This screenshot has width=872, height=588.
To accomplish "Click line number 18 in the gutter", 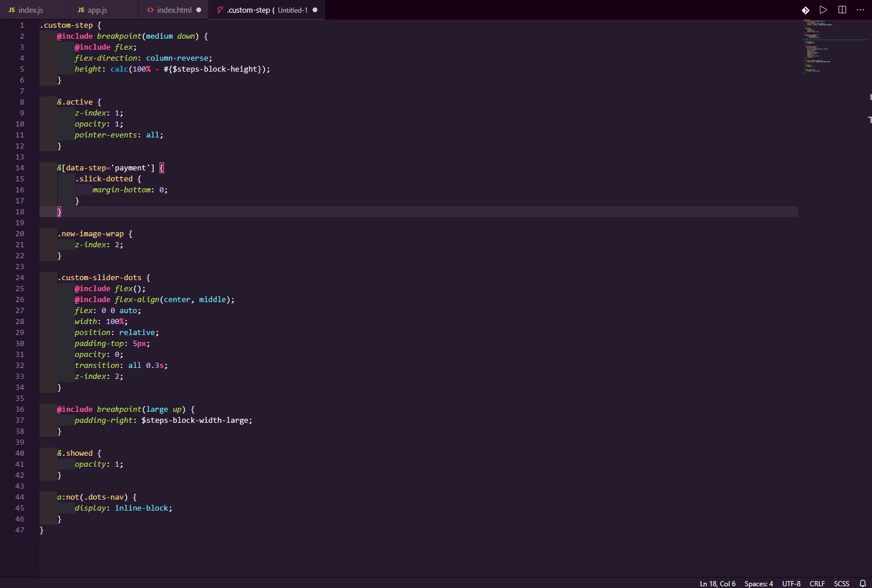I will [20, 211].
